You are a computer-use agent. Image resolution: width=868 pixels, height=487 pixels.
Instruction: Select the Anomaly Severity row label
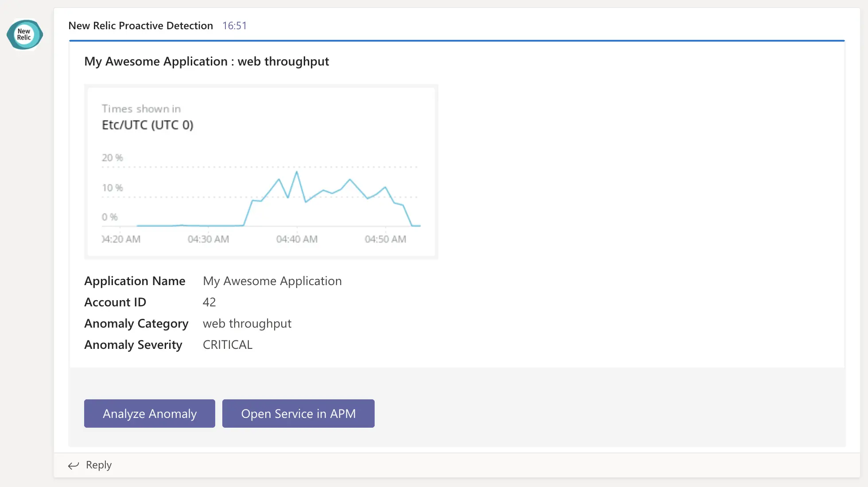133,344
